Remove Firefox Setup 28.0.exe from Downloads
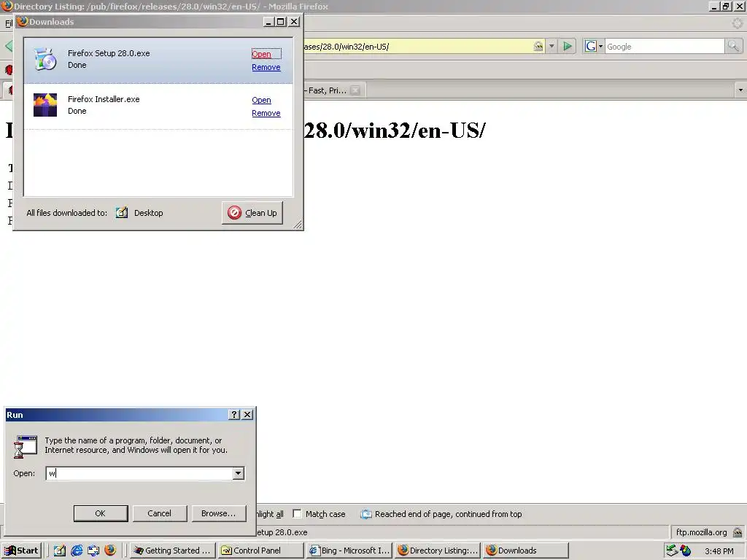 pyautogui.click(x=266, y=67)
